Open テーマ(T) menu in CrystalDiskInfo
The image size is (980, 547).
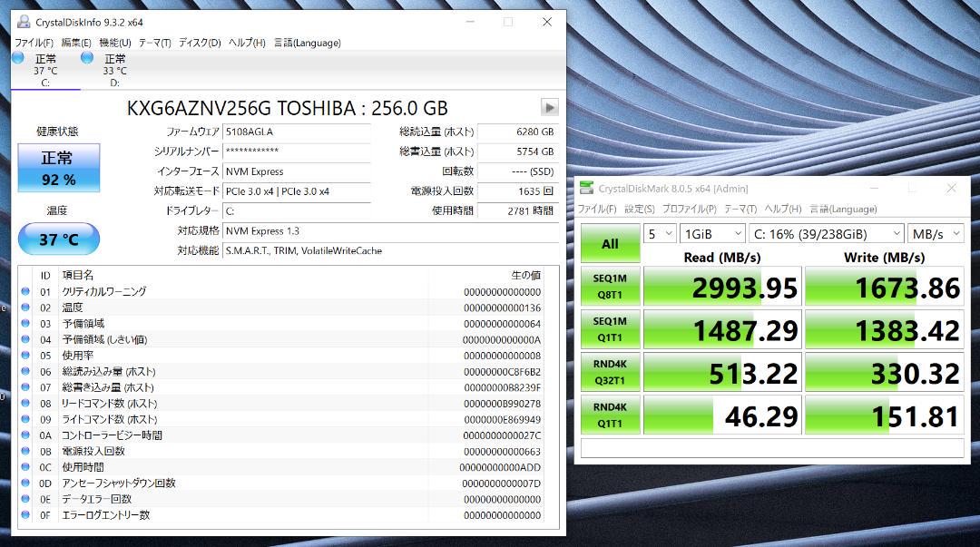[x=155, y=43]
